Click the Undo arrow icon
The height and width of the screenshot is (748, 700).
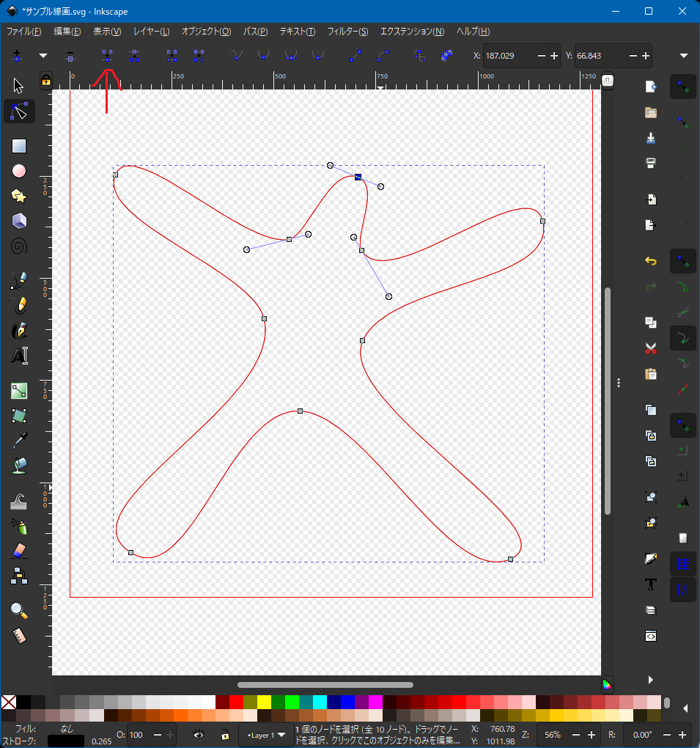tap(650, 261)
